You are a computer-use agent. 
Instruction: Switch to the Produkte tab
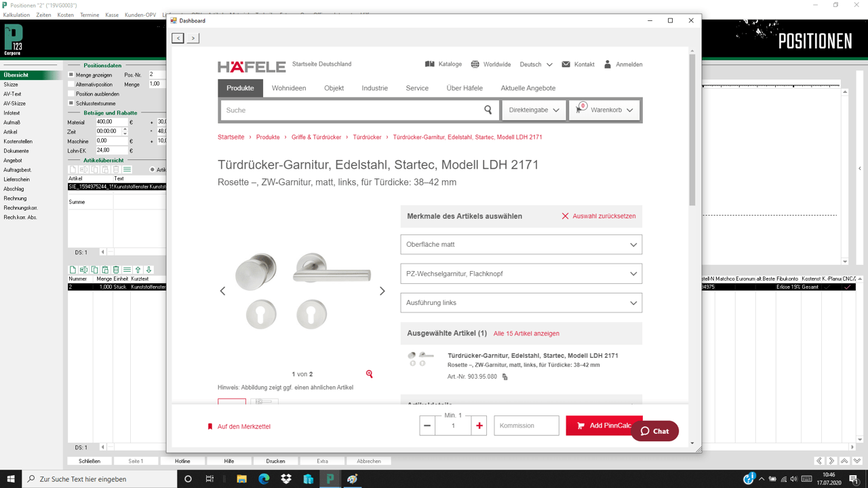click(240, 88)
